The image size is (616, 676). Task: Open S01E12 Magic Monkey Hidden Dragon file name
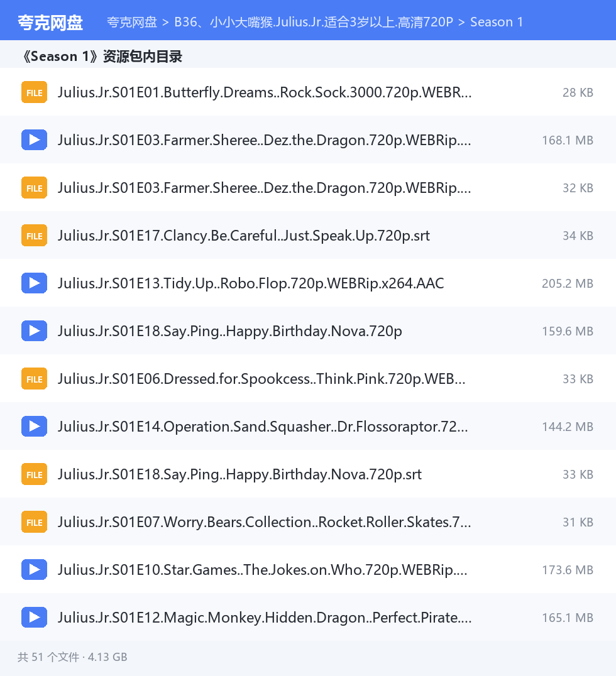pyautogui.click(x=265, y=618)
